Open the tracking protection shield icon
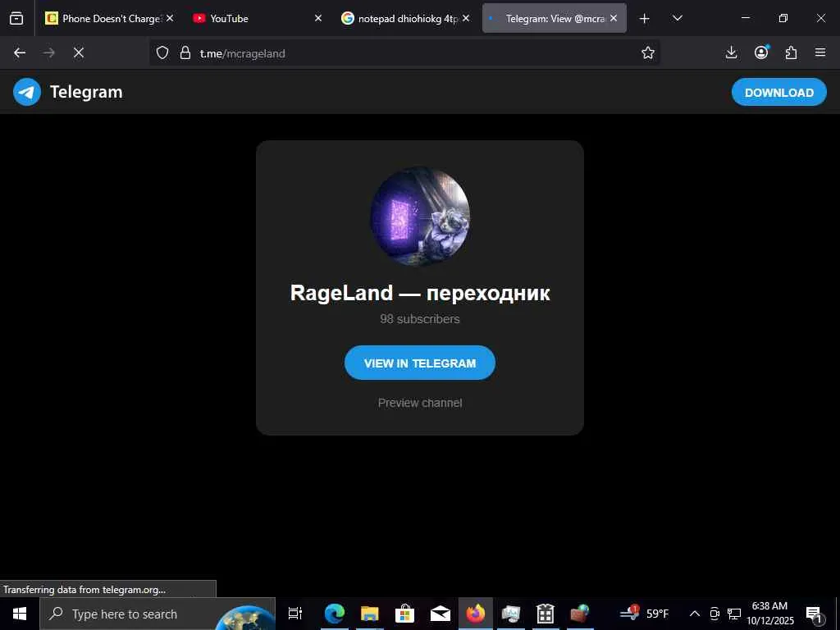Viewport: 840px width, 630px height. pyautogui.click(x=162, y=53)
